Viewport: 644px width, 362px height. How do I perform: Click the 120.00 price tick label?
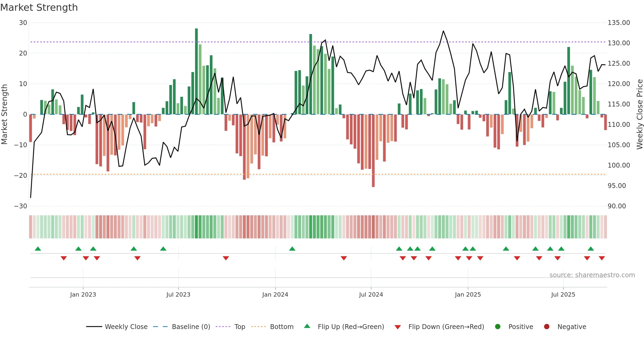point(619,84)
